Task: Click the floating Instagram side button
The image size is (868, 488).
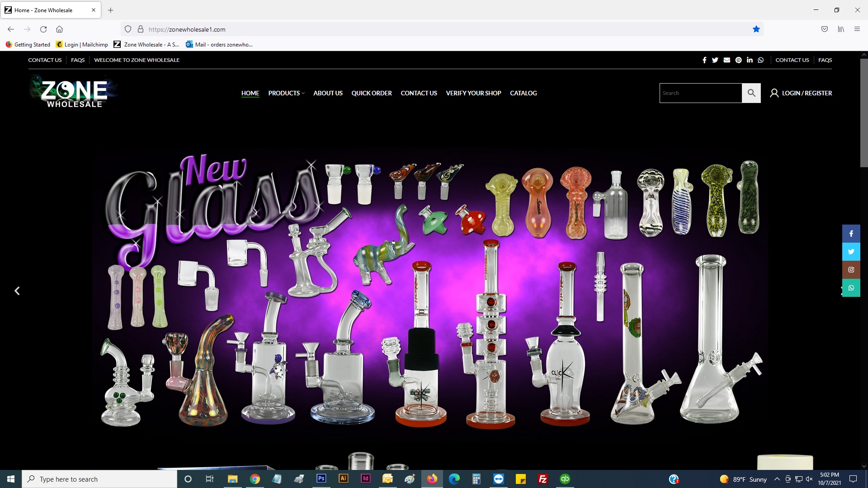Action: [851, 270]
